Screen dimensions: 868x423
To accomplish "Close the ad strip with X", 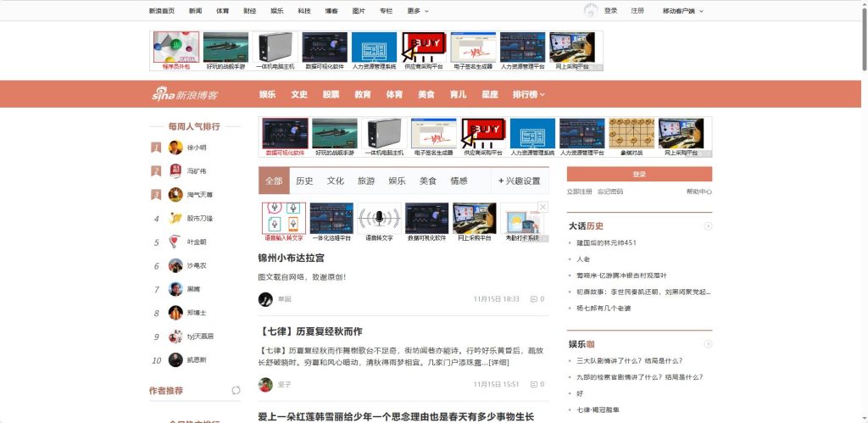I will click(x=543, y=207).
